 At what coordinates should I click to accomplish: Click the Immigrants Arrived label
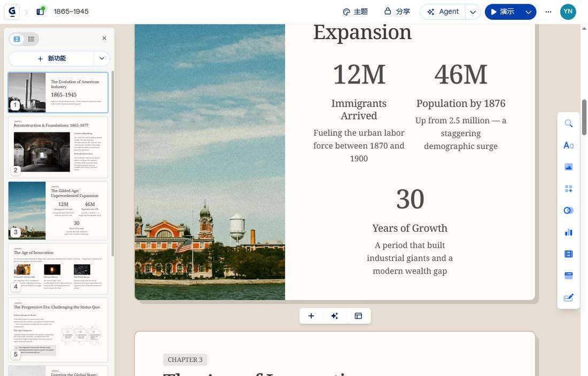click(359, 109)
